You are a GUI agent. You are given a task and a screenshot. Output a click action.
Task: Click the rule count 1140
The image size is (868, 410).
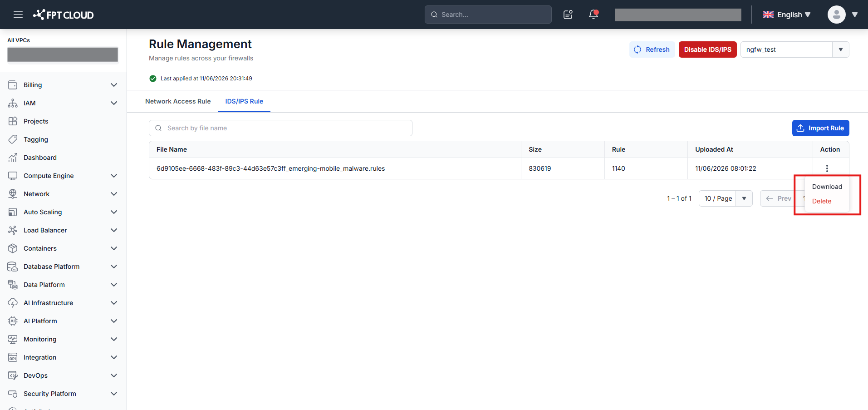(618, 168)
